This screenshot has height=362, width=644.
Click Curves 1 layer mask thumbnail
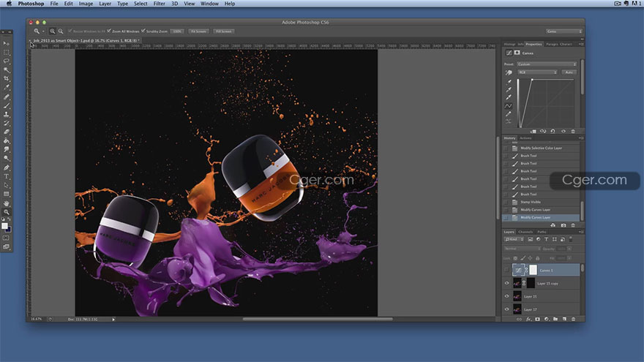click(x=533, y=270)
